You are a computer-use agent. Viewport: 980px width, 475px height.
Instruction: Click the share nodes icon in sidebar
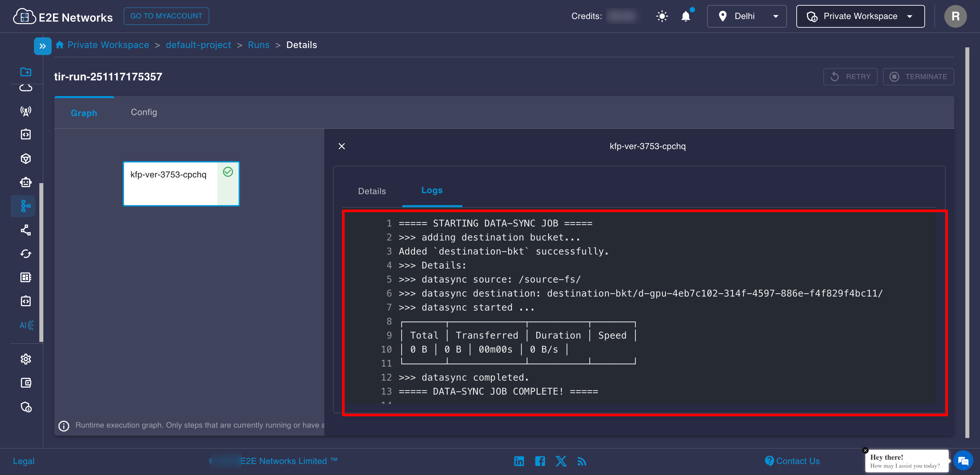click(x=25, y=230)
